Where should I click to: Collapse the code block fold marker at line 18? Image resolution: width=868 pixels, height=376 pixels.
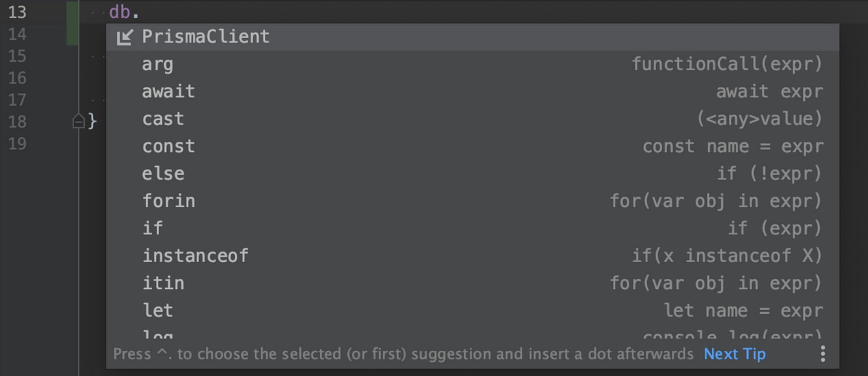(x=79, y=121)
